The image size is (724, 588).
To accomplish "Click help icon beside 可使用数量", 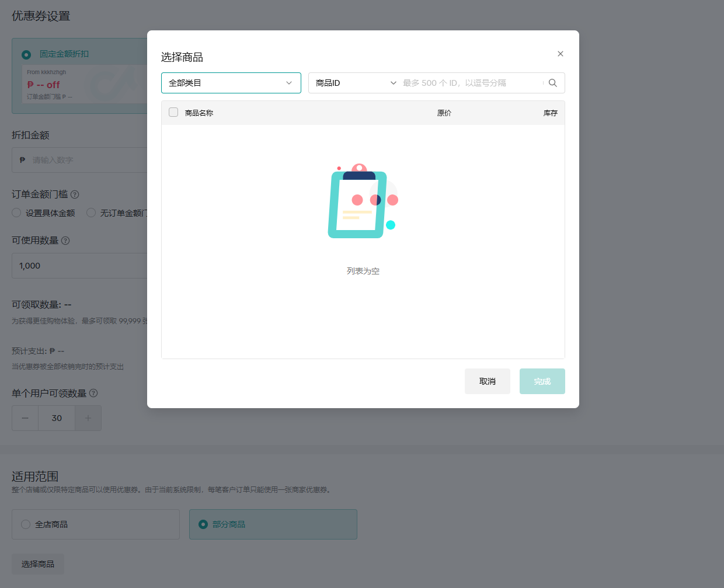I will click(65, 241).
